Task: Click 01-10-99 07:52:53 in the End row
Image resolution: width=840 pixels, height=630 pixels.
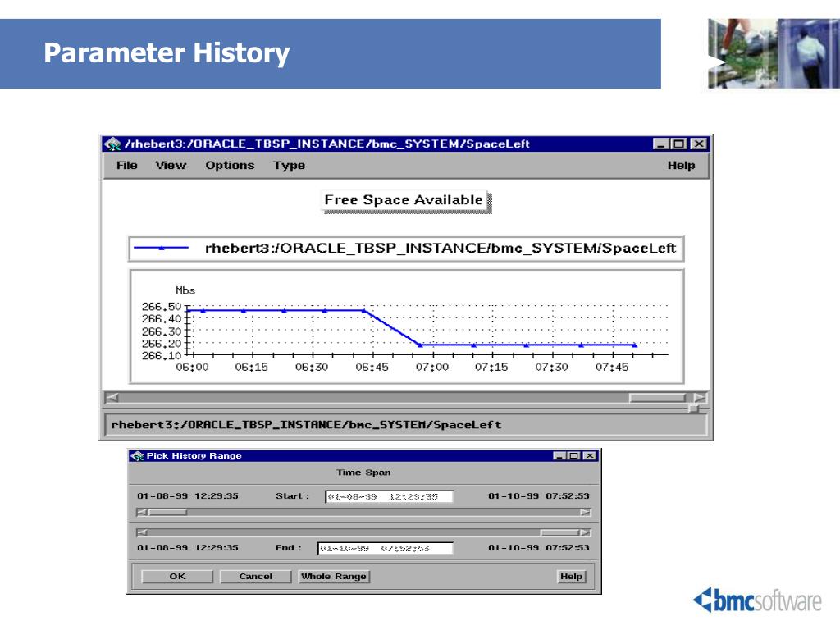Action: pyautogui.click(x=538, y=547)
